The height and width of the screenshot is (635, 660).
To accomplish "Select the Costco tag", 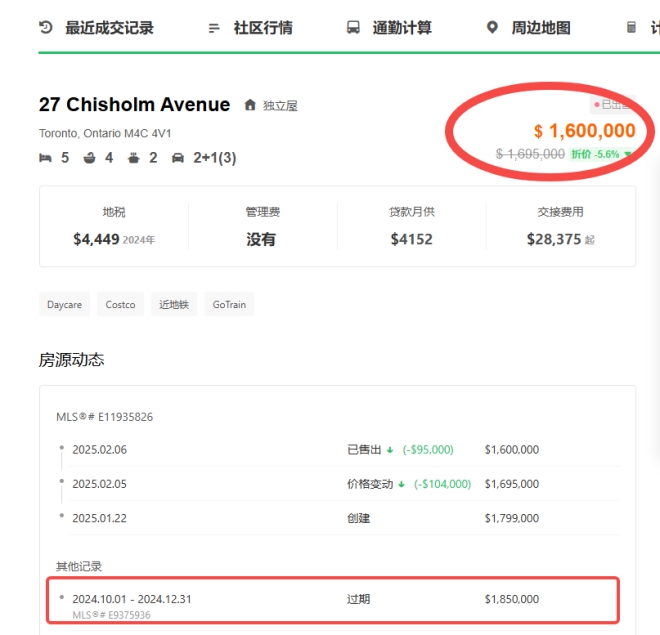I will [x=120, y=305].
